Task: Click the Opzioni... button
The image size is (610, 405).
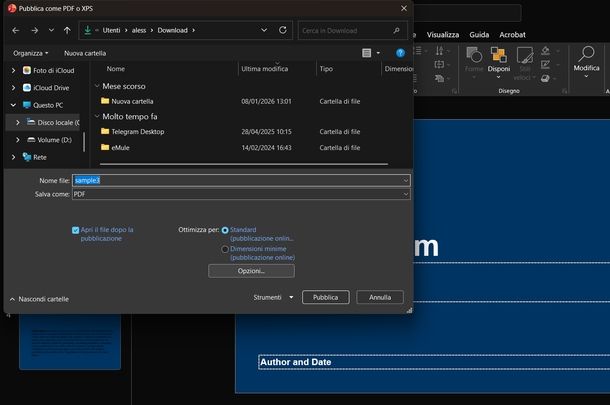Action: click(x=251, y=271)
